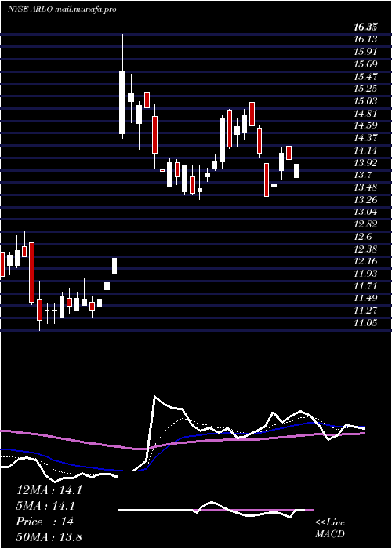
Task: Click the 15.47 price axis label
Action: point(365,76)
